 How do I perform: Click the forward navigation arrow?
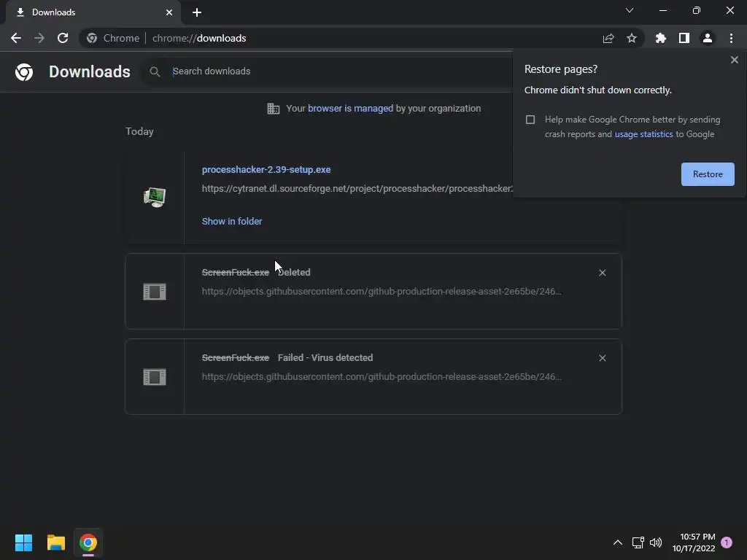39,38
